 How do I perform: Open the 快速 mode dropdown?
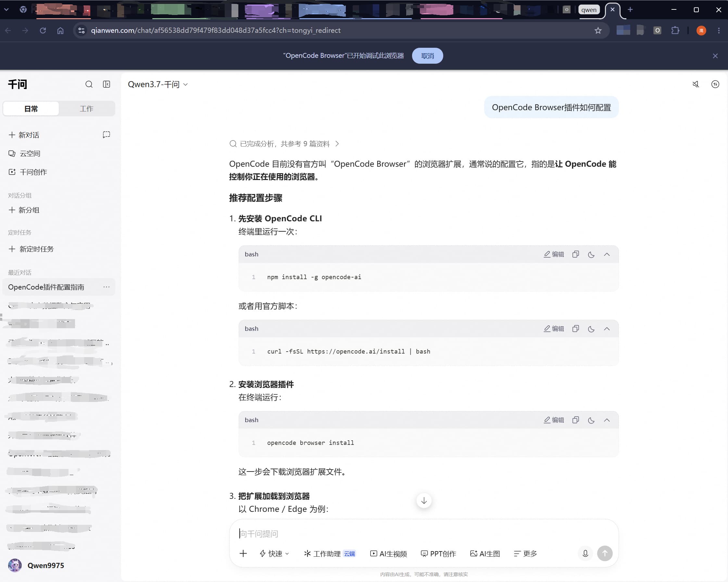click(274, 553)
